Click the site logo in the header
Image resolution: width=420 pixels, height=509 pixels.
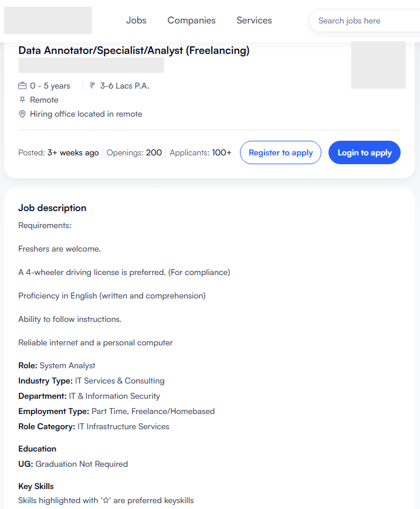pyautogui.click(x=48, y=21)
